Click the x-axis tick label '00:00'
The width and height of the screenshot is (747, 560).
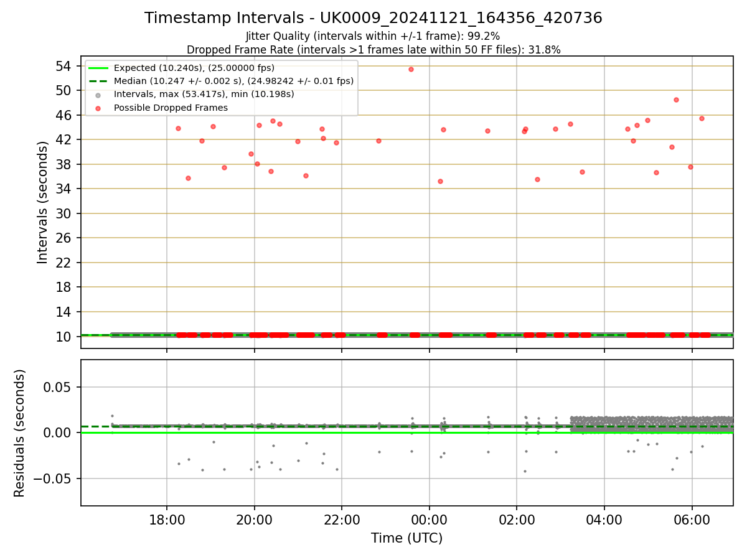point(430,520)
